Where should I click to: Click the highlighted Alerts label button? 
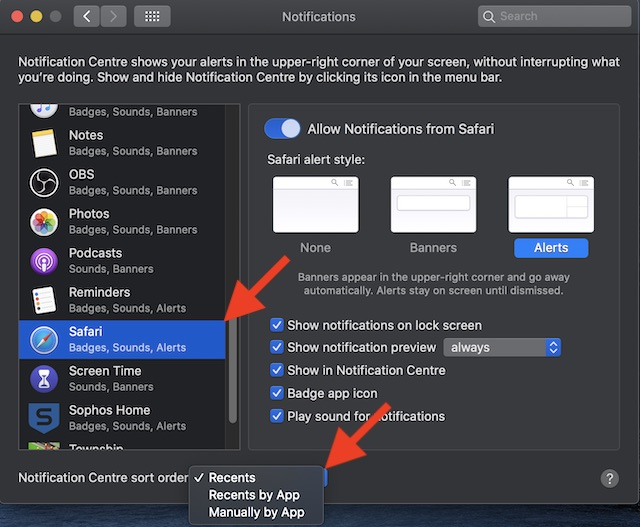pyautogui.click(x=551, y=248)
